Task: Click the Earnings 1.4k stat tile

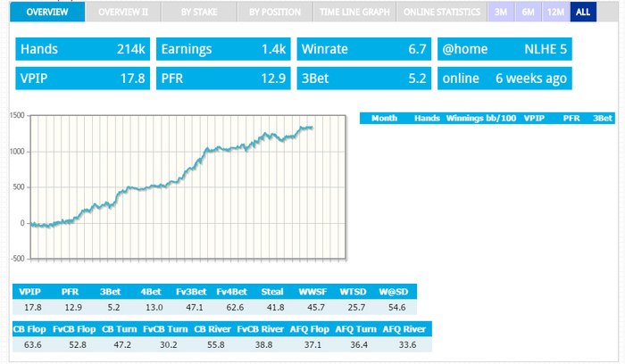Action: pos(223,49)
